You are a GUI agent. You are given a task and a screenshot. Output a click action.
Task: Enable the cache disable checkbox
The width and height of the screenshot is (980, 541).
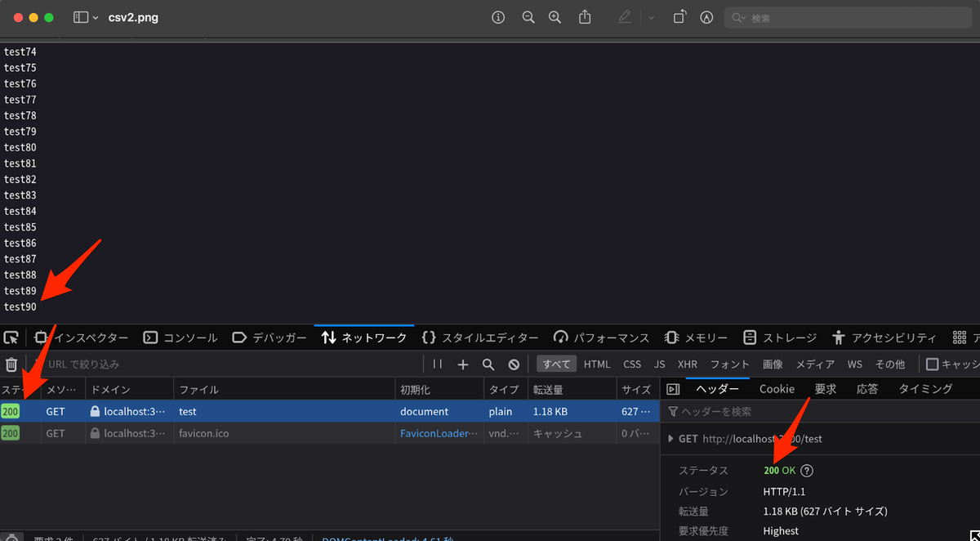click(x=932, y=364)
